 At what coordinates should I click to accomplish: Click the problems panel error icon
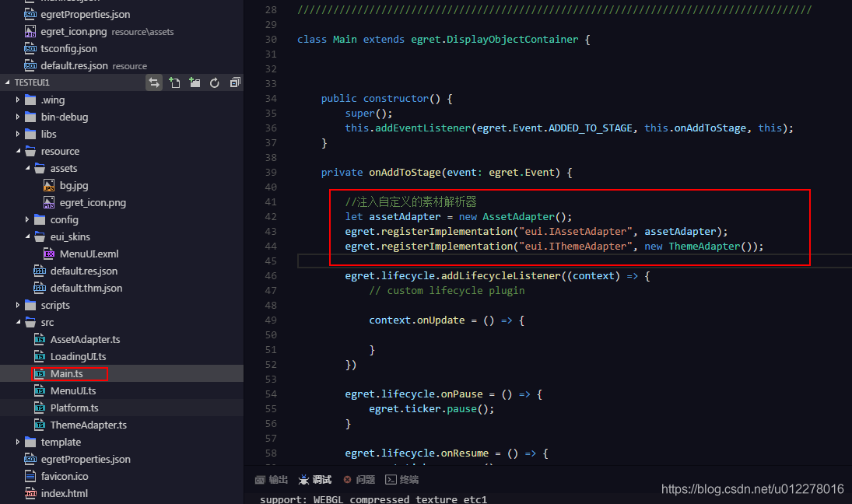tap(348, 480)
